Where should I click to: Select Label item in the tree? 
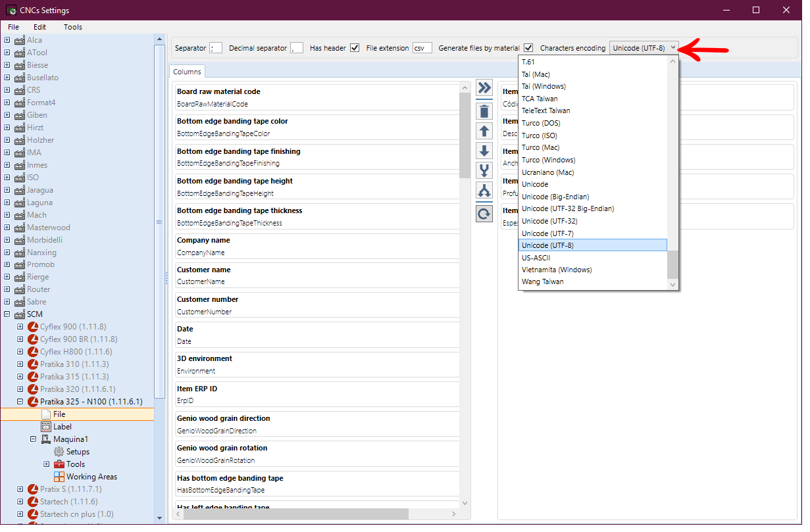coord(63,427)
